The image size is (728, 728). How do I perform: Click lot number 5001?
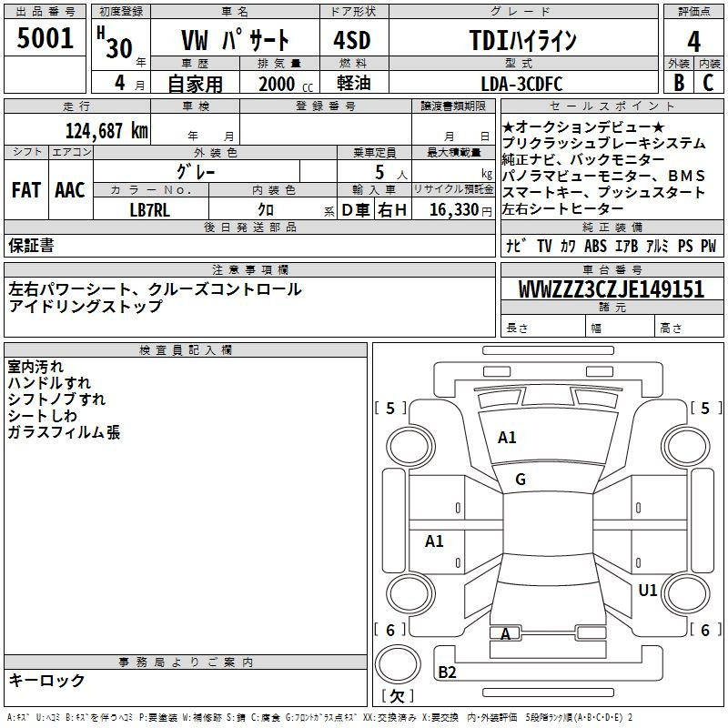point(45,38)
